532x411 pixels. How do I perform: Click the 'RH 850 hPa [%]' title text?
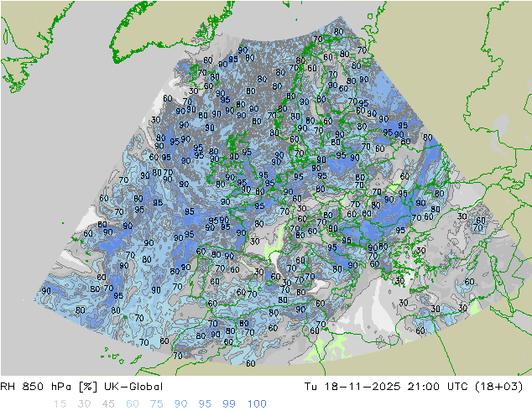[x=49, y=387]
